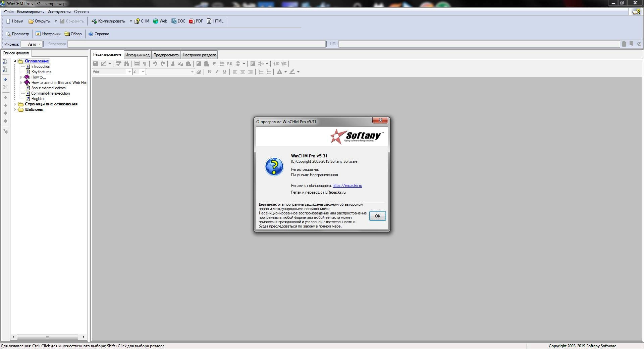Viewport: 644px width, 349px height.
Task: Toggle numbered list
Action: [x=261, y=72]
